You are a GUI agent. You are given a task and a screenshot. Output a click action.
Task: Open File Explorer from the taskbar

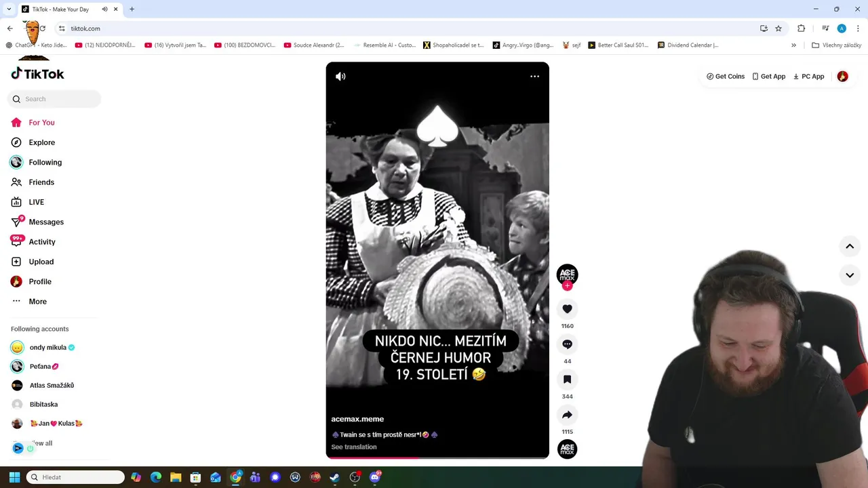[176, 477]
